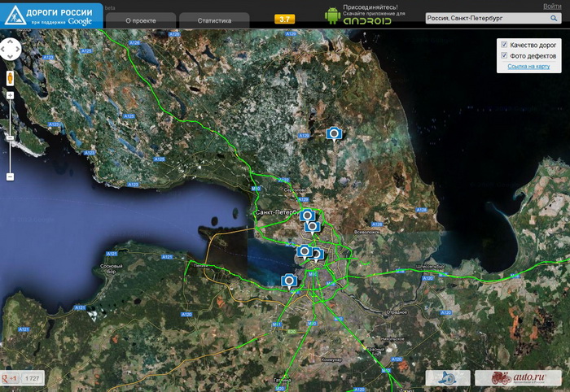This screenshot has height=392, width=570.
Task: Toggle the Фото дефектов checkbox
Action: click(x=505, y=55)
